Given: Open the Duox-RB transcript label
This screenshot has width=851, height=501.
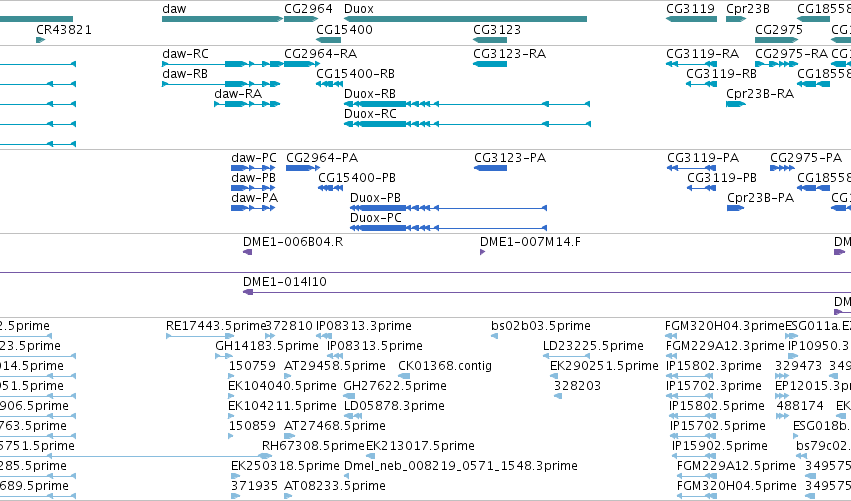Looking at the screenshot, I should pos(370,94).
